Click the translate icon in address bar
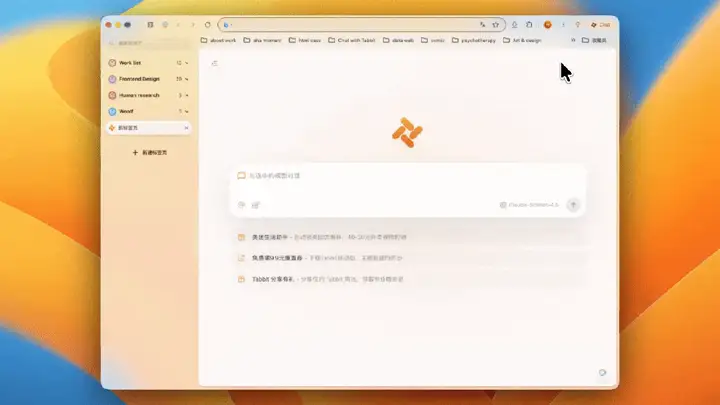Image resolution: width=720 pixels, height=405 pixels. 483,25
